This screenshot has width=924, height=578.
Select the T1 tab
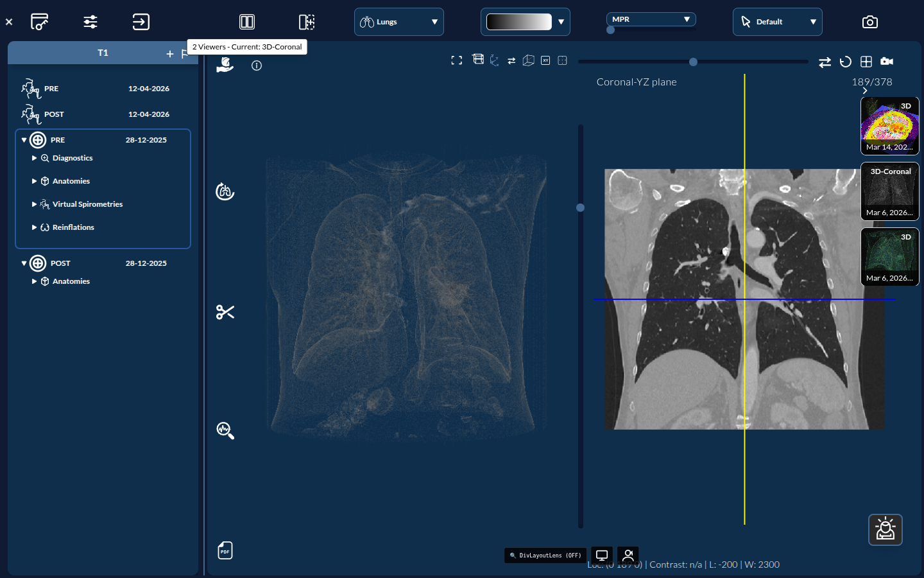(103, 53)
